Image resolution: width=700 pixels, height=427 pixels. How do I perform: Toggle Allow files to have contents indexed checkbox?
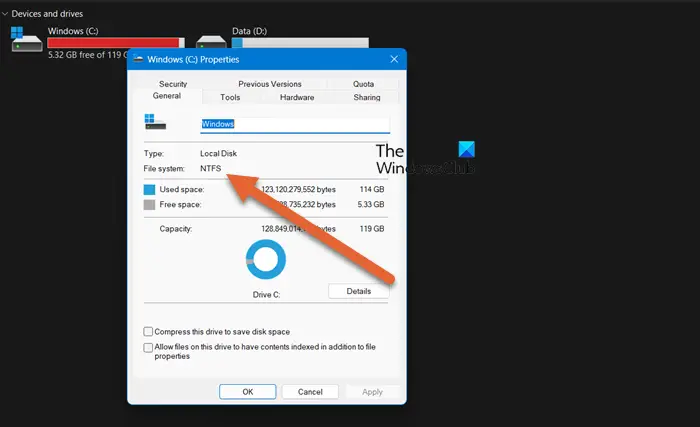(x=148, y=347)
